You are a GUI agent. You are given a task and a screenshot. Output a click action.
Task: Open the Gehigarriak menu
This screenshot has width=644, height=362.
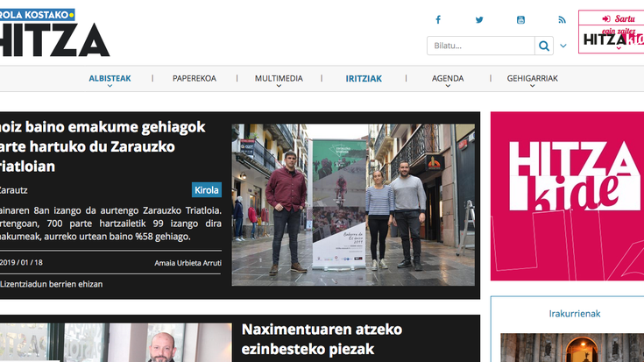533,78
